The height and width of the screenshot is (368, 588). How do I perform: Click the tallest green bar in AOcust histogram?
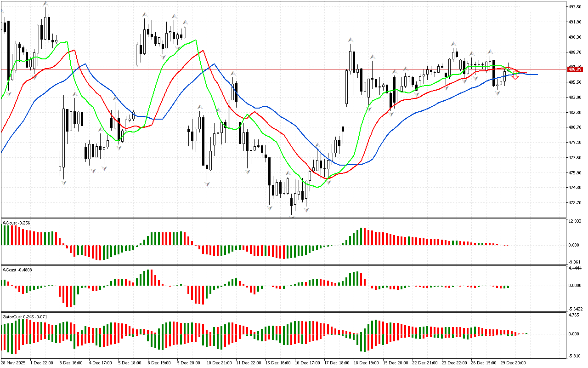point(361,236)
